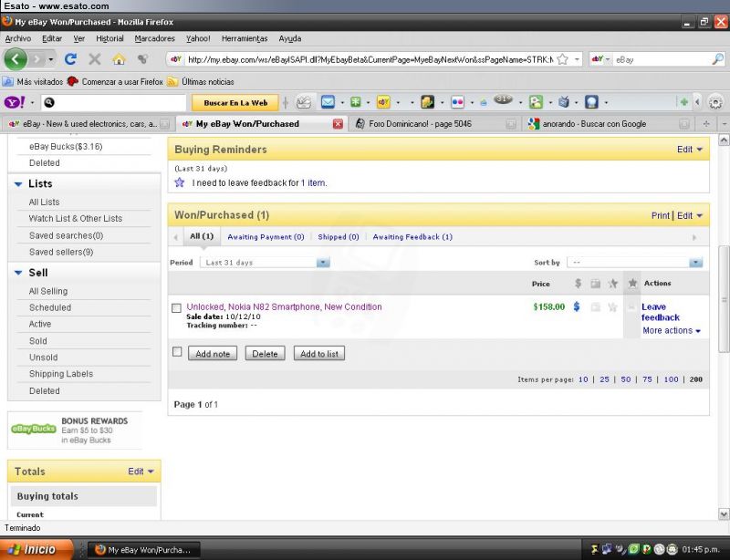Click the yellow notepad icon on the Yahoo toolbar
This screenshot has height=560, width=730.
[427, 102]
